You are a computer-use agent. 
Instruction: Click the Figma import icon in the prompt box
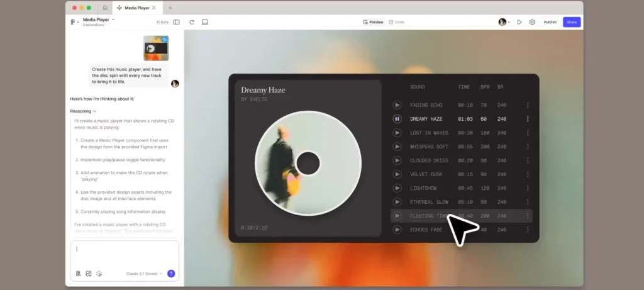point(78,274)
